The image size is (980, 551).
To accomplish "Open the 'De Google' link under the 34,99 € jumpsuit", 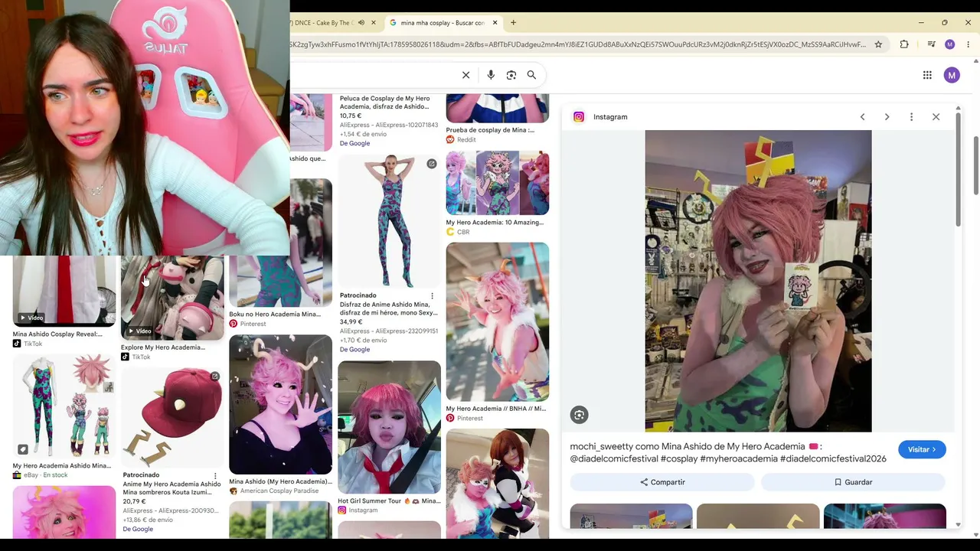I will click(354, 350).
